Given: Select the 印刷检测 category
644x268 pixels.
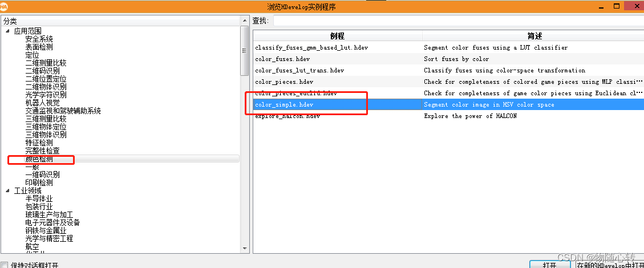Looking at the screenshot, I should [x=39, y=182].
